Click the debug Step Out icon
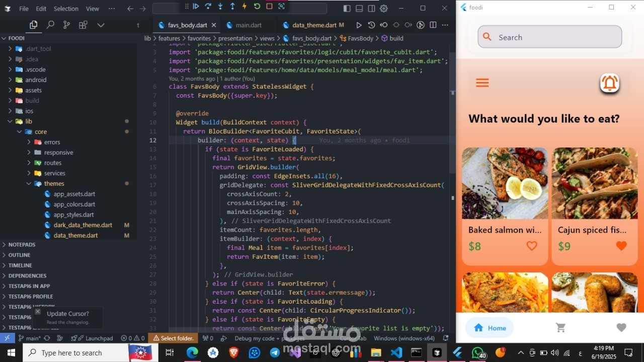Viewport: 644px width, 362px height. (x=232, y=6)
